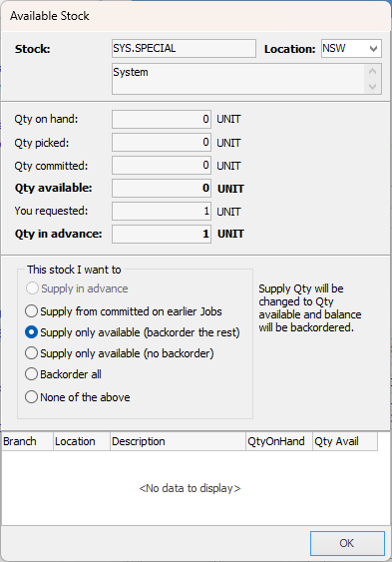Click the Qty picked: label
This screenshot has width=392, height=562.
coord(42,143)
